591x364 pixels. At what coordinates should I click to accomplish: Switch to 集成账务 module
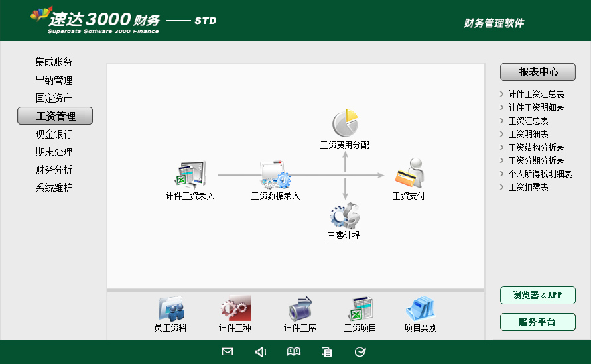[x=54, y=62]
